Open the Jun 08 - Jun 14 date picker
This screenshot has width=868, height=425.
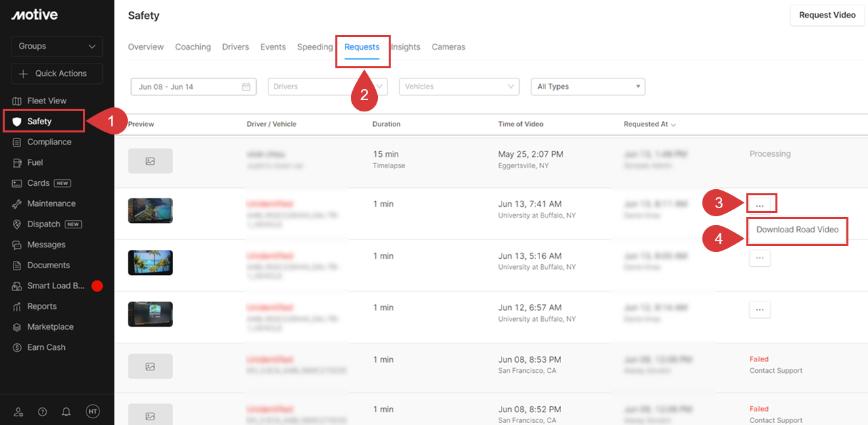[193, 86]
